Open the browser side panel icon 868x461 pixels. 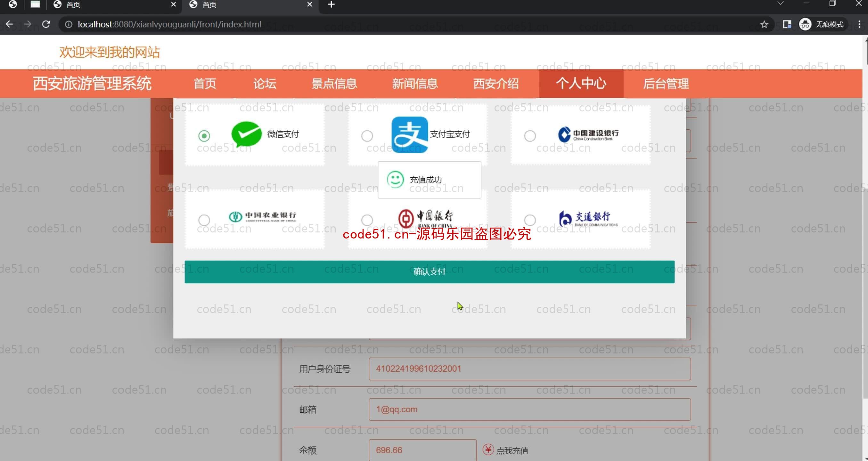click(787, 24)
